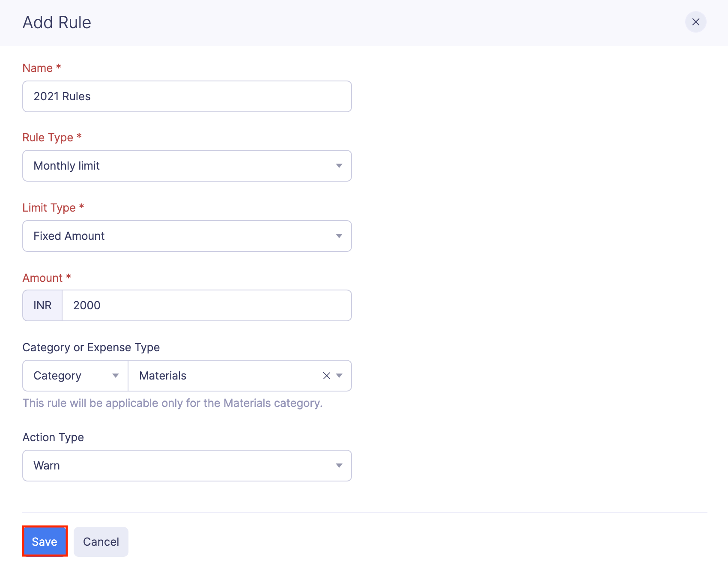The width and height of the screenshot is (728, 568).
Task: Click the Add Rule heading
Action: click(57, 22)
